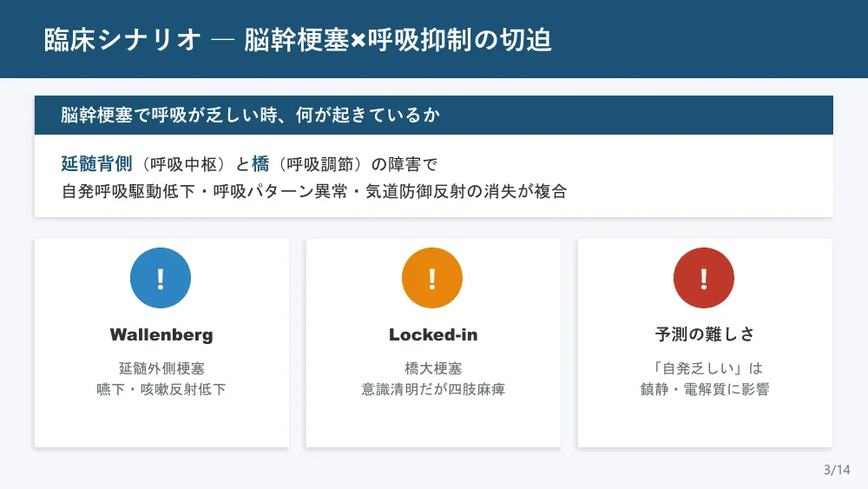The width and height of the screenshot is (868, 489).
Task: Click the blue exclamation icon above Wallenberg
Action: 161,277
